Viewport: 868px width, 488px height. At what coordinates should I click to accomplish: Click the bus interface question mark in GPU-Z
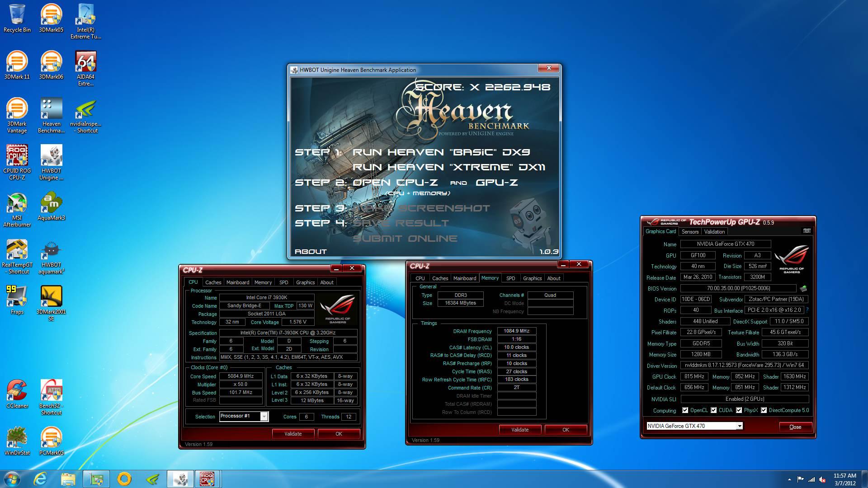click(807, 310)
